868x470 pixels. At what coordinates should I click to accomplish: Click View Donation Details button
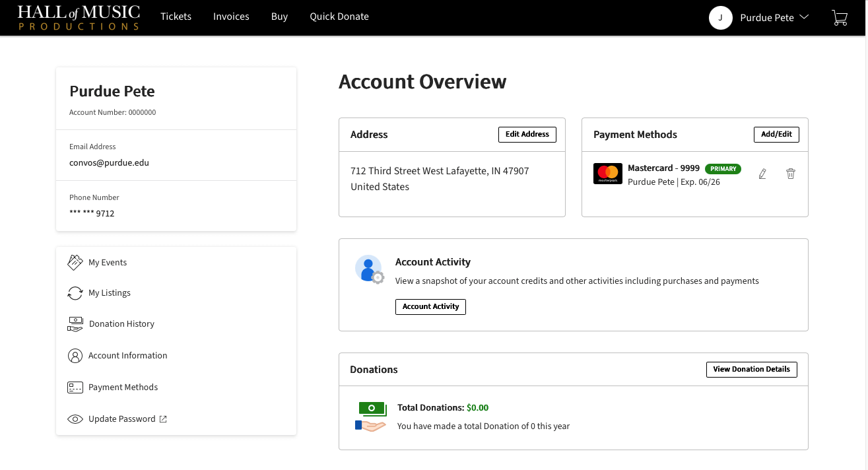752,370
